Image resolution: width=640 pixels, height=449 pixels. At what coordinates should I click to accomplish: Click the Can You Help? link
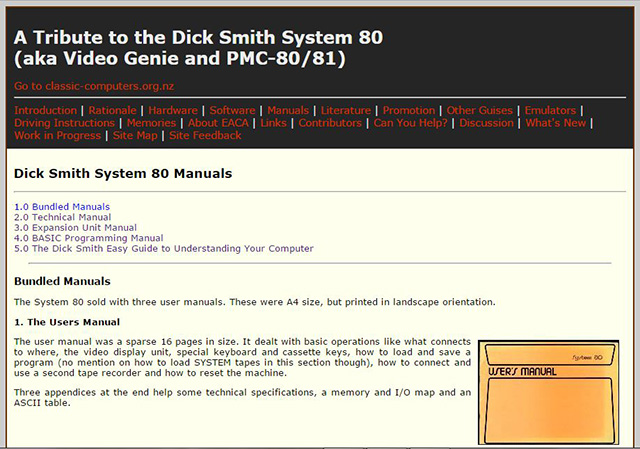[x=410, y=123]
